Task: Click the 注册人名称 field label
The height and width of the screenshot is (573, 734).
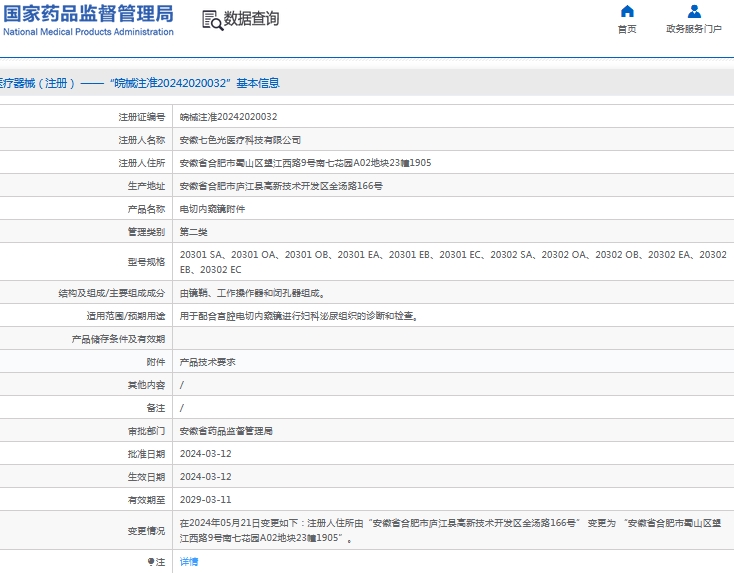Action: tap(142, 140)
